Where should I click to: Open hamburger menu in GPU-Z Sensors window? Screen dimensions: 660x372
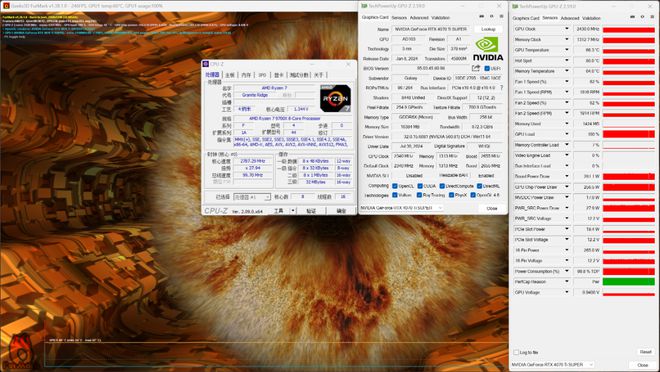tap(652, 17)
